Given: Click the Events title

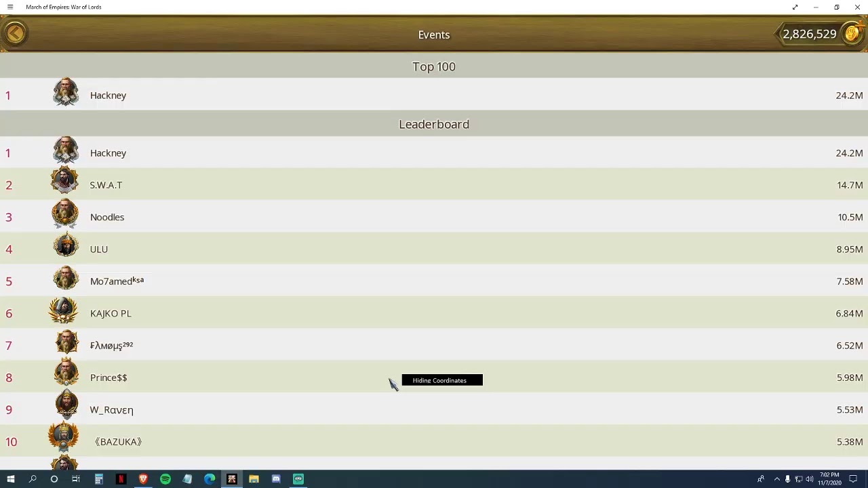Looking at the screenshot, I should coord(434,35).
